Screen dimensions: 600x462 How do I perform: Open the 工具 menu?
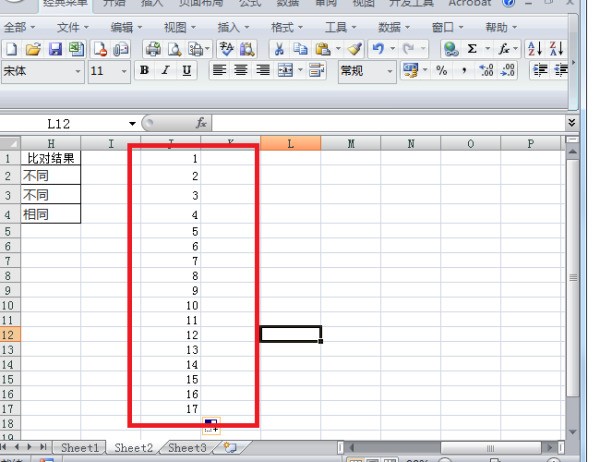pos(341,27)
